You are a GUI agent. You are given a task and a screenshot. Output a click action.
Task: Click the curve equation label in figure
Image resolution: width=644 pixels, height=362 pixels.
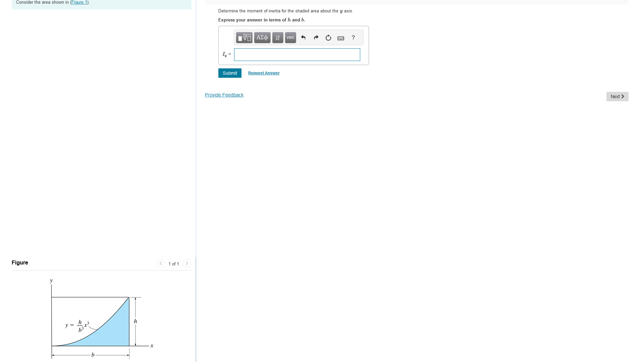tap(77, 325)
